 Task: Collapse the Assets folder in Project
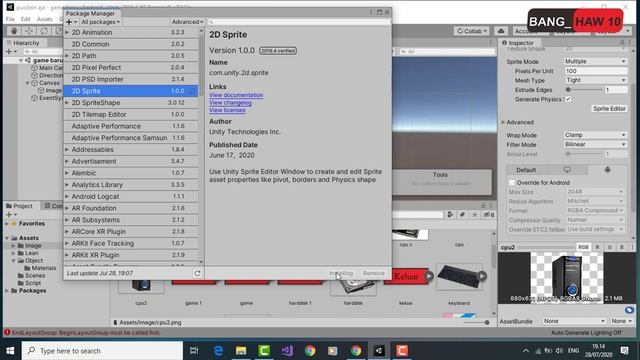[7, 238]
